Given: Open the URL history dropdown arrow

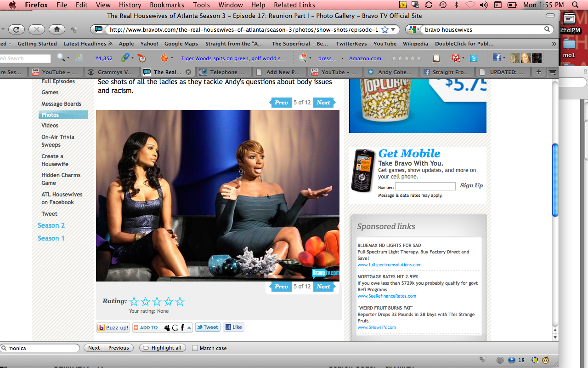Looking at the screenshot, I should (x=393, y=29).
